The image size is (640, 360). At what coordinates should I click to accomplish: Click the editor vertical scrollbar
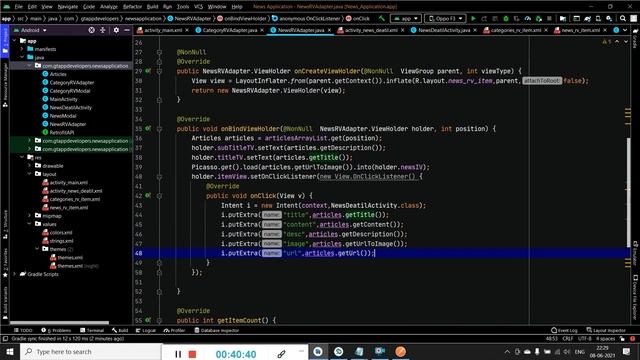629,192
